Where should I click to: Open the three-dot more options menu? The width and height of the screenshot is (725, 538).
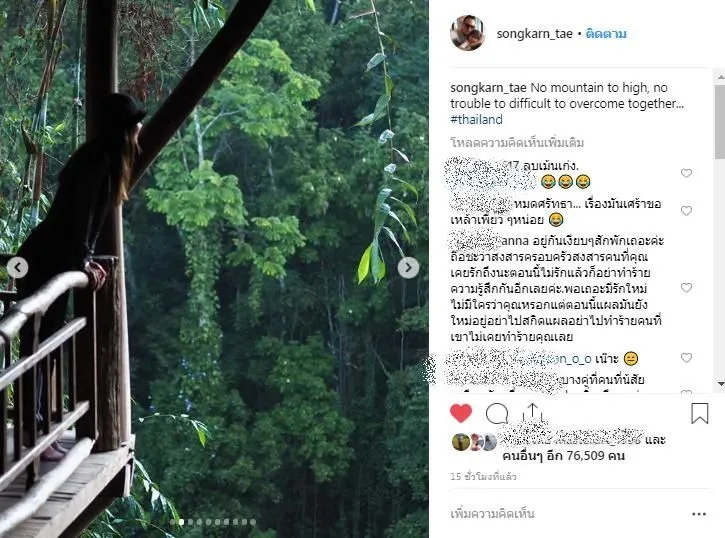(x=698, y=514)
